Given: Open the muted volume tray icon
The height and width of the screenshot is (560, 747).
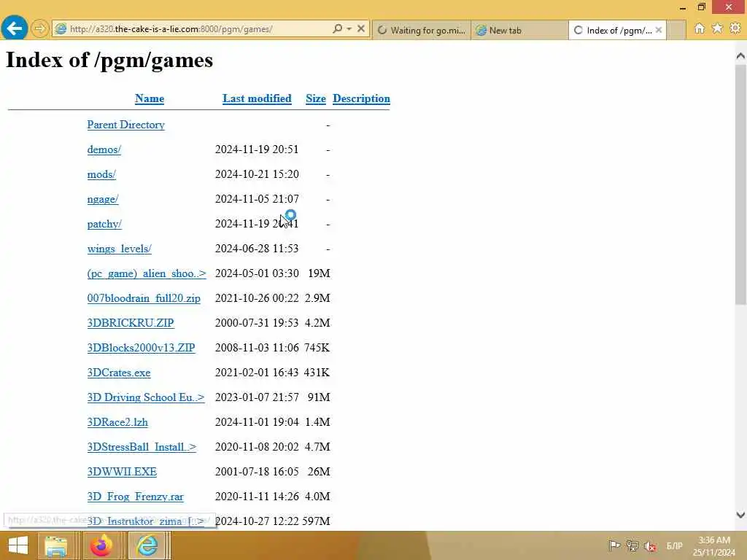Looking at the screenshot, I should coord(650,545).
